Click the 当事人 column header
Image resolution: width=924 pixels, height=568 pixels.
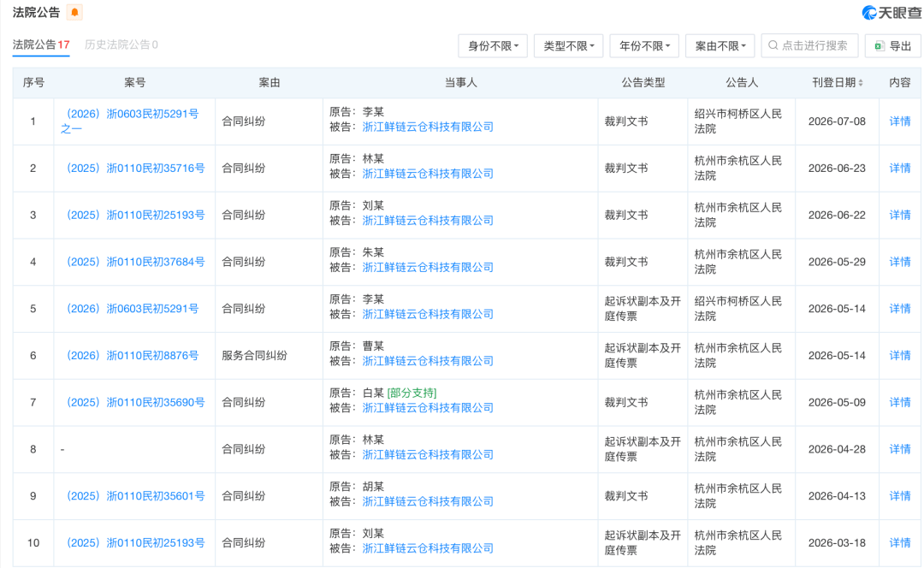click(x=461, y=83)
